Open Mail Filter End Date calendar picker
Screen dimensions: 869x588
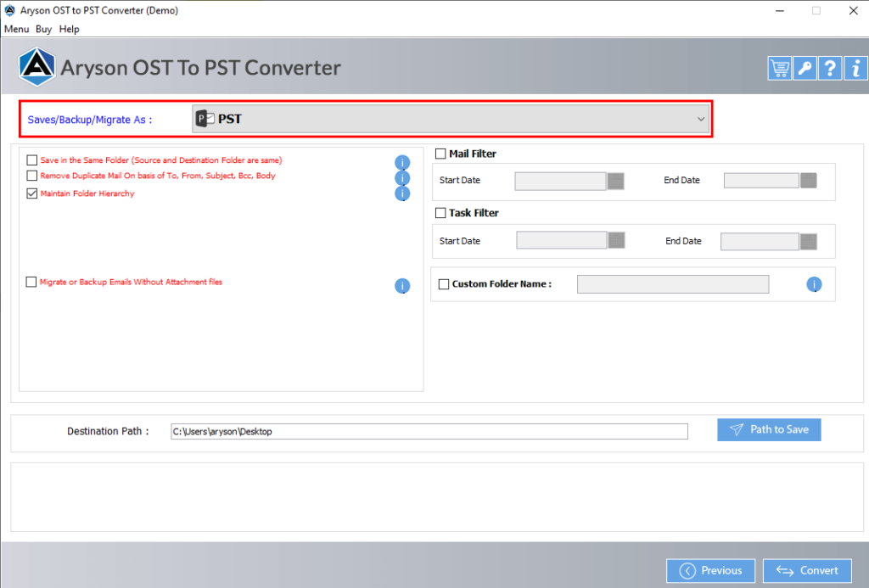point(809,181)
